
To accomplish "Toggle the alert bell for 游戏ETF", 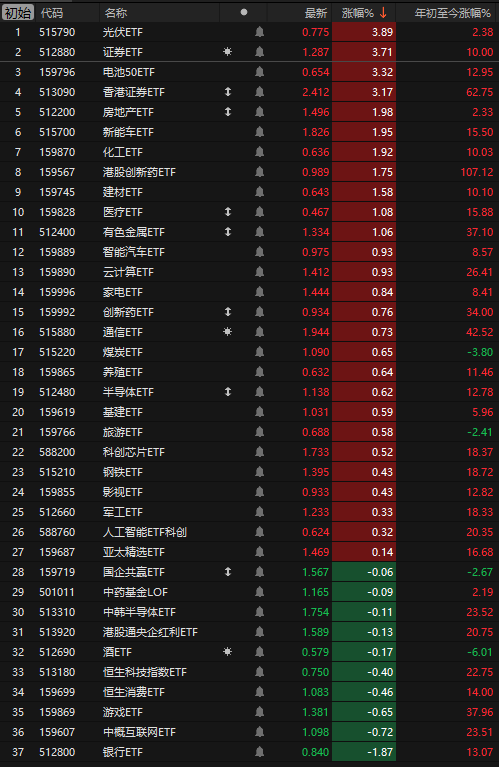I will (259, 712).
